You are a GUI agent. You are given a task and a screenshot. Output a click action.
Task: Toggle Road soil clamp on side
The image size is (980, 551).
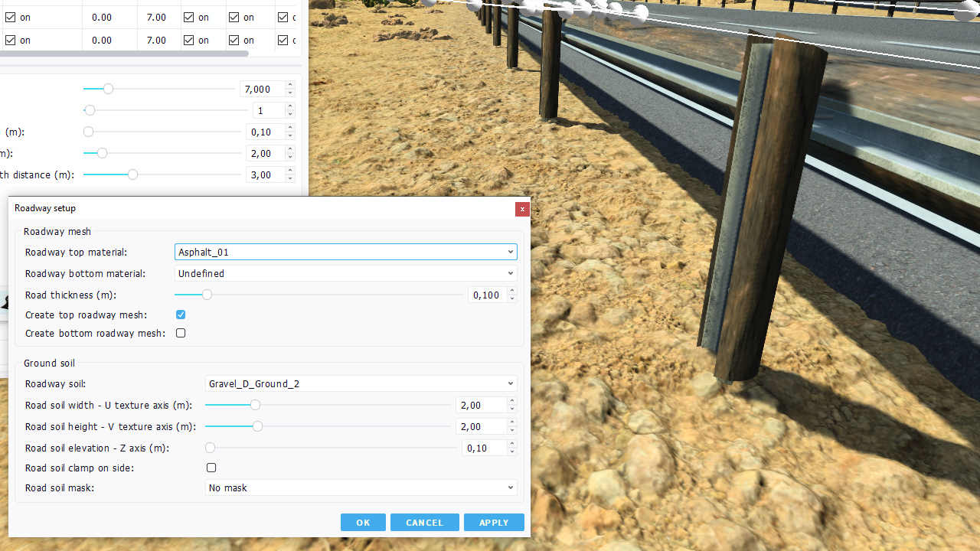211,468
